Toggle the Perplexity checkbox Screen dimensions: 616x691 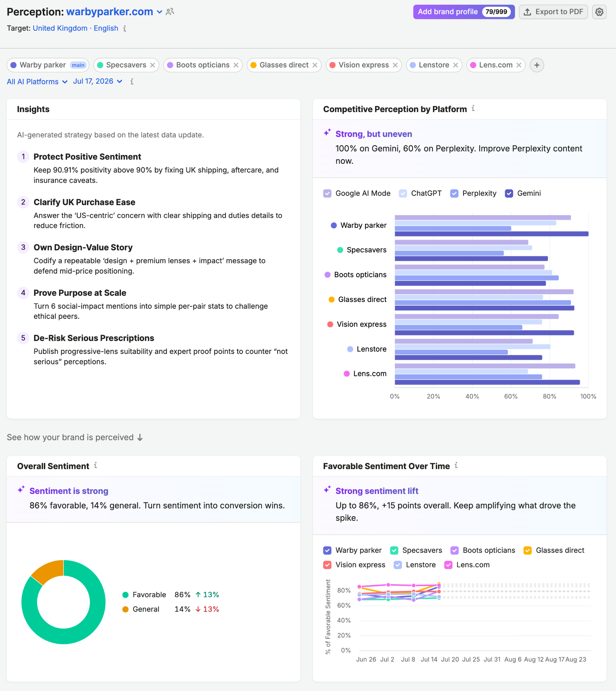454,193
